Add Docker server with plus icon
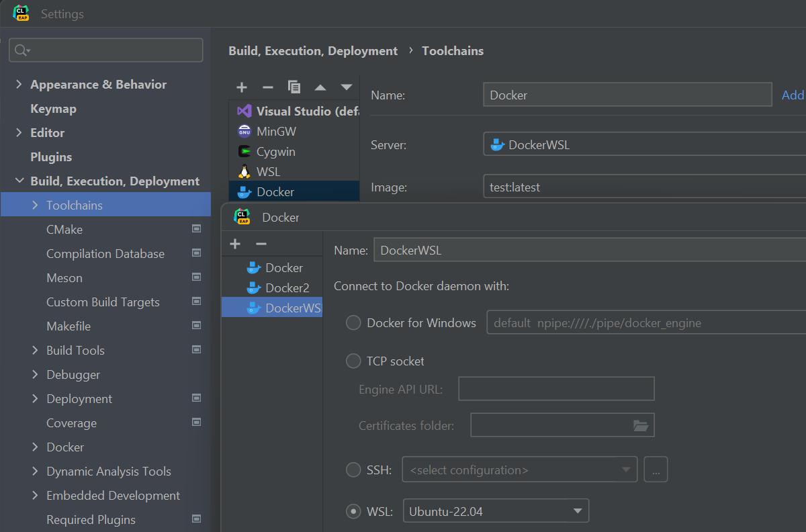The height and width of the screenshot is (532, 806). [235, 244]
